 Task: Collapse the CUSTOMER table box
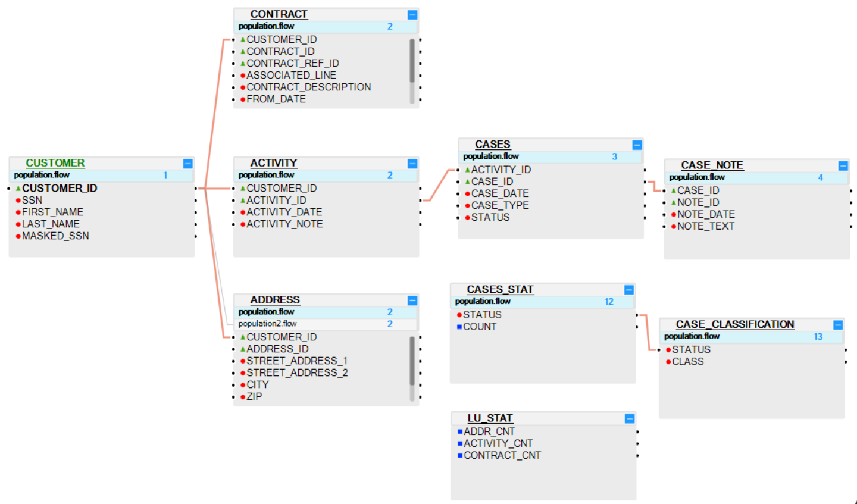[187, 164]
